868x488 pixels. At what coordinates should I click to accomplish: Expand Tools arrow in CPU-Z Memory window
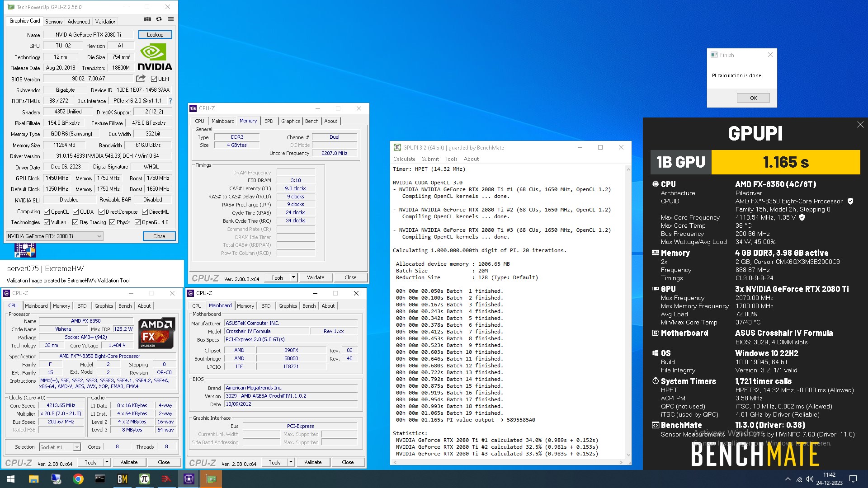point(293,277)
